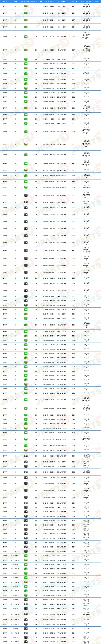
Task: Click the Oznaczenie silnika column header
Action: 86,1
